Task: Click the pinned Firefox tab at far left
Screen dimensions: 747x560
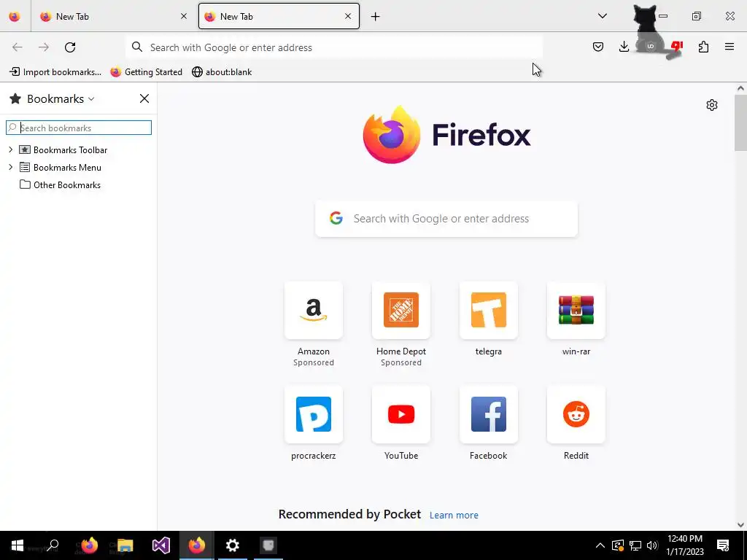Action: coord(15,16)
